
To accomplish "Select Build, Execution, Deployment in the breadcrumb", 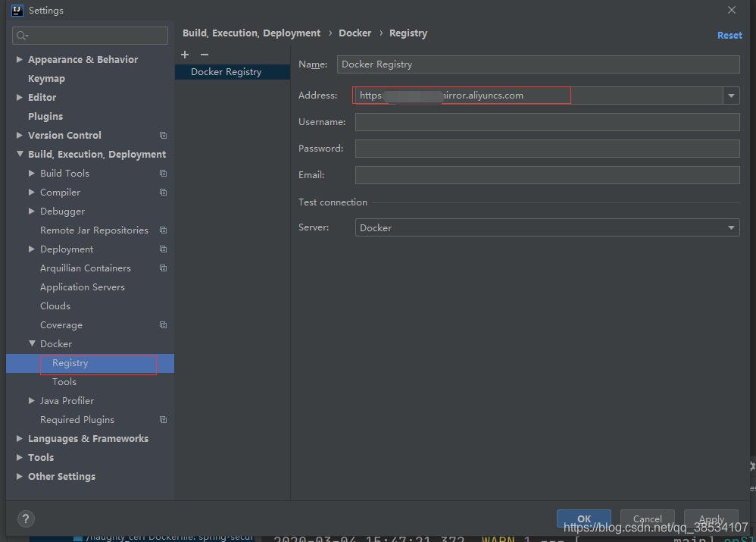I will click(251, 33).
